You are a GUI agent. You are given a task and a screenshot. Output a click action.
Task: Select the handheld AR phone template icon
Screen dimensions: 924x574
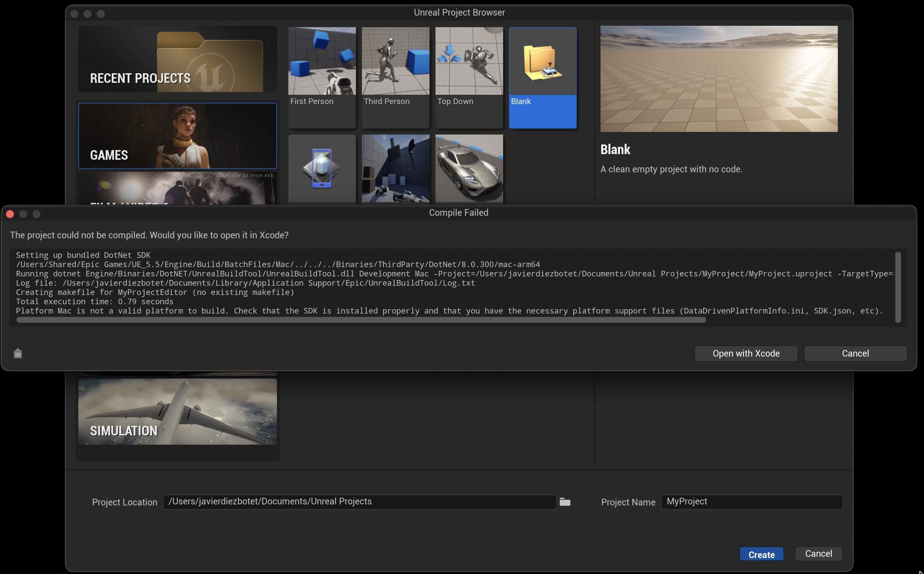[x=322, y=168]
